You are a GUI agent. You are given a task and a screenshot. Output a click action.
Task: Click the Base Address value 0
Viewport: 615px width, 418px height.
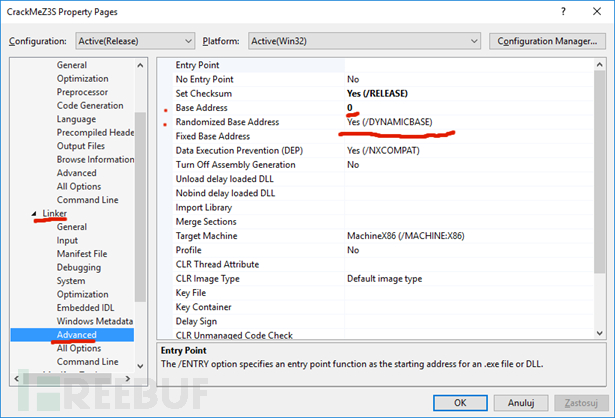pyautogui.click(x=349, y=107)
